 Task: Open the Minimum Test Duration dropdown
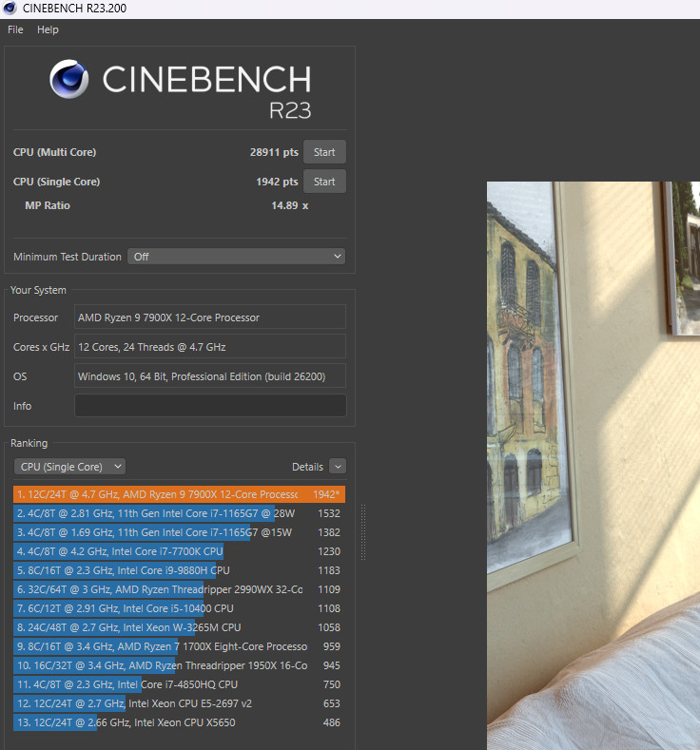(x=236, y=257)
